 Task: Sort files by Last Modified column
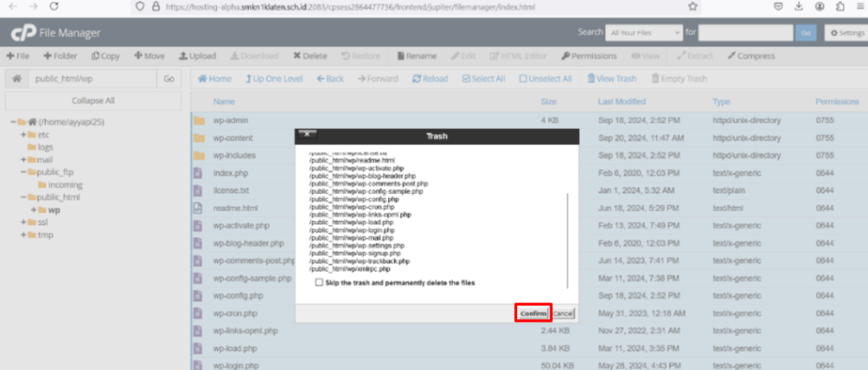point(621,102)
